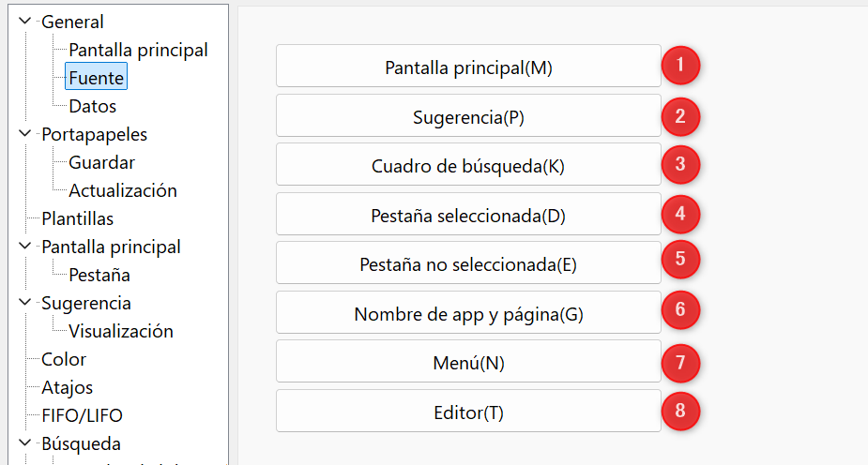Viewport: 868px width, 465px height.
Task: Open the Pantalla principal(M) font button
Action: pyautogui.click(x=468, y=66)
